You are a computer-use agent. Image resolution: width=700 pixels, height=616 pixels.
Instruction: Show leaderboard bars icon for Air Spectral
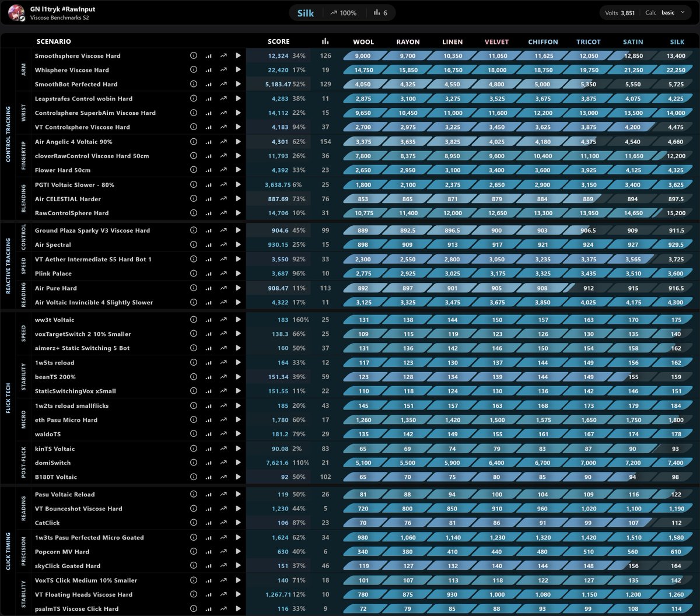tap(208, 245)
